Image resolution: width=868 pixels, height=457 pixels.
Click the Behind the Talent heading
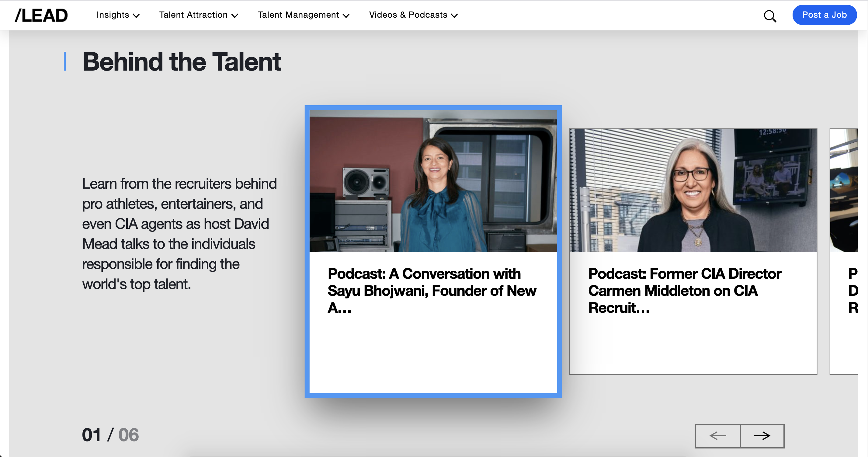182,62
